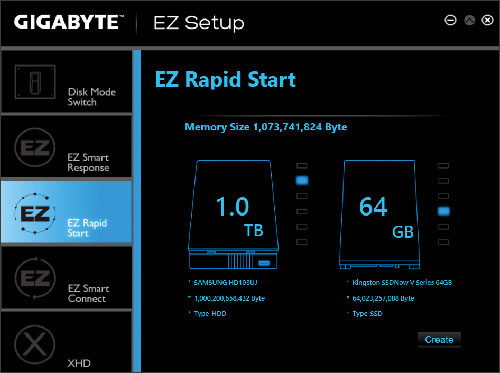Select the highlighted indicator next to SSD
500x373 pixels.
coord(443,211)
